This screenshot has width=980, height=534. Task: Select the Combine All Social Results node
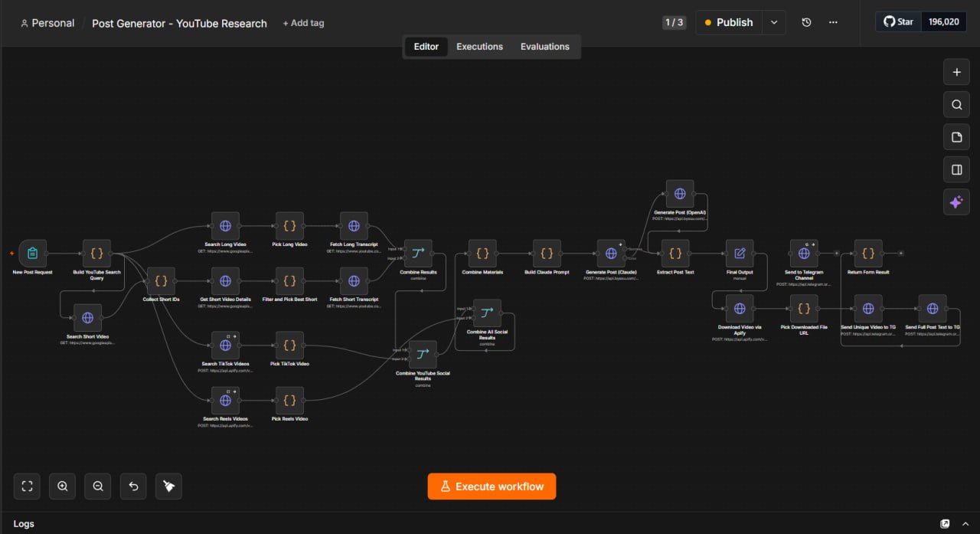tap(487, 313)
